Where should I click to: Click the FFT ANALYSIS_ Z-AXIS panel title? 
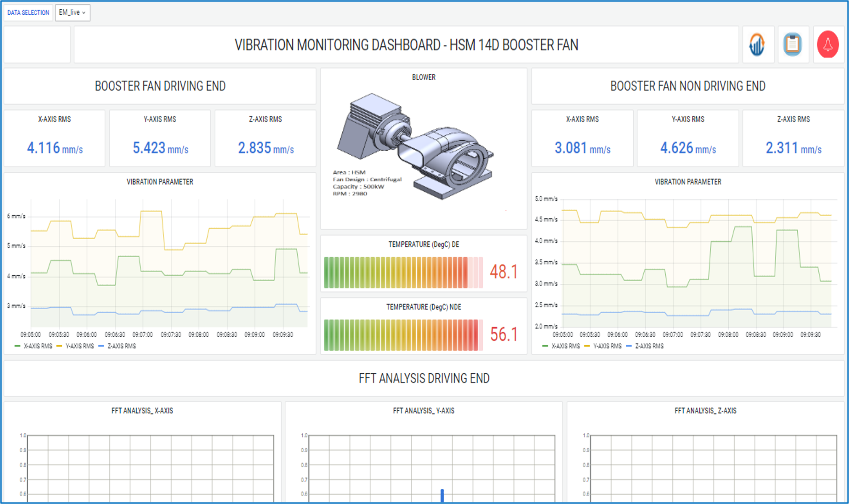[x=705, y=411]
